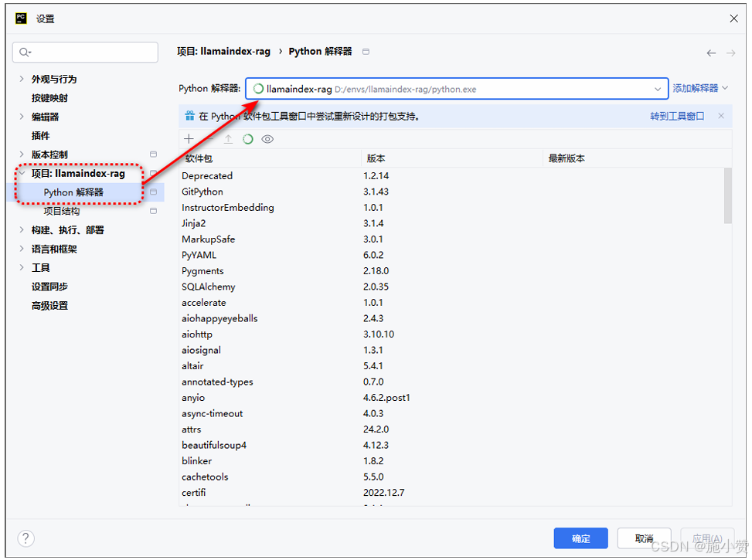The height and width of the screenshot is (560, 752).
Task: Select the attrs package row
Action: (x=452, y=429)
